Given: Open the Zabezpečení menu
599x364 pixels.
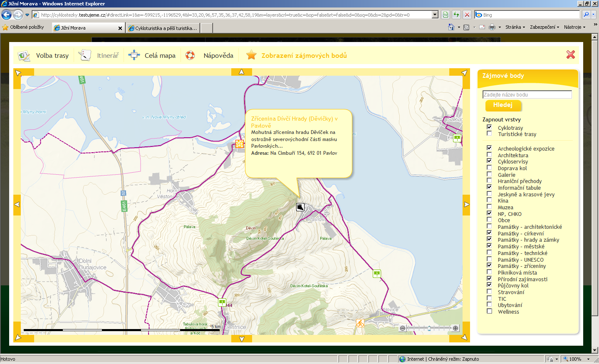Looking at the screenshot, I should tap(545, 27).
